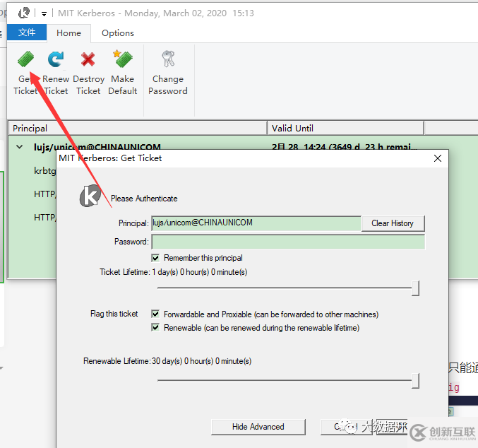Click the Renew Ticket icon

[56, 59]
